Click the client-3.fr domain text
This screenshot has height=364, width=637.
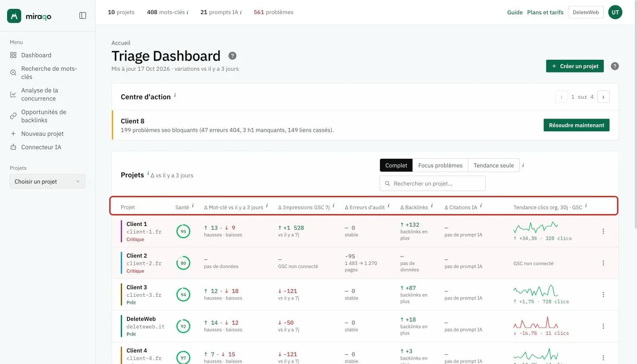tap(144, 295)
